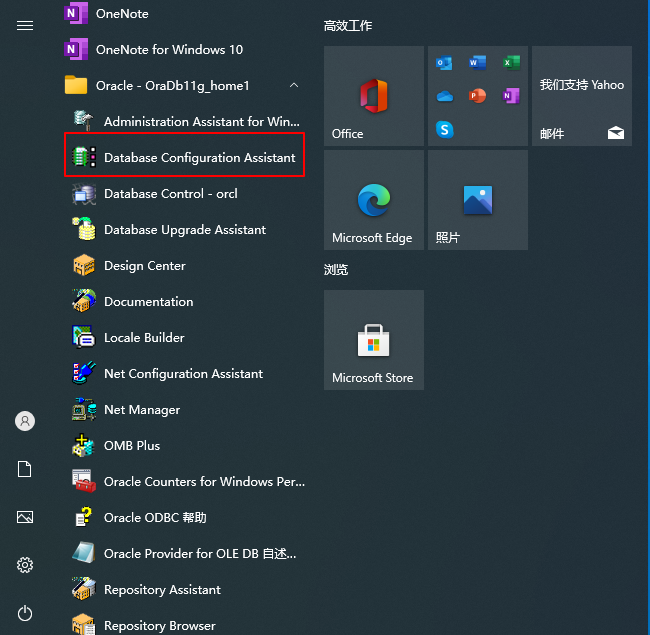Click the Database Control - orcl icon
650x635 pixels.
pyautogui.click(x=84, y=194)
